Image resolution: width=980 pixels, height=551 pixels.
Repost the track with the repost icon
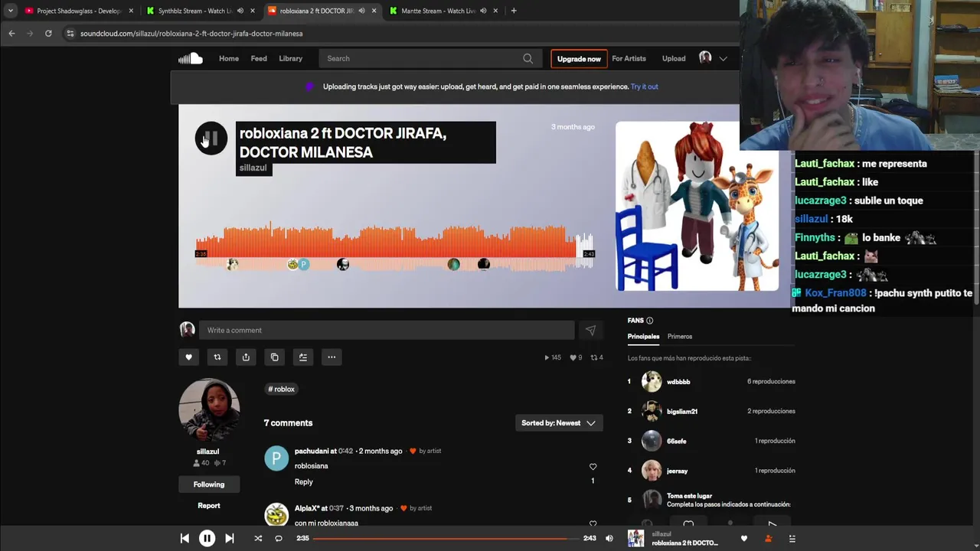pos(217,357)
